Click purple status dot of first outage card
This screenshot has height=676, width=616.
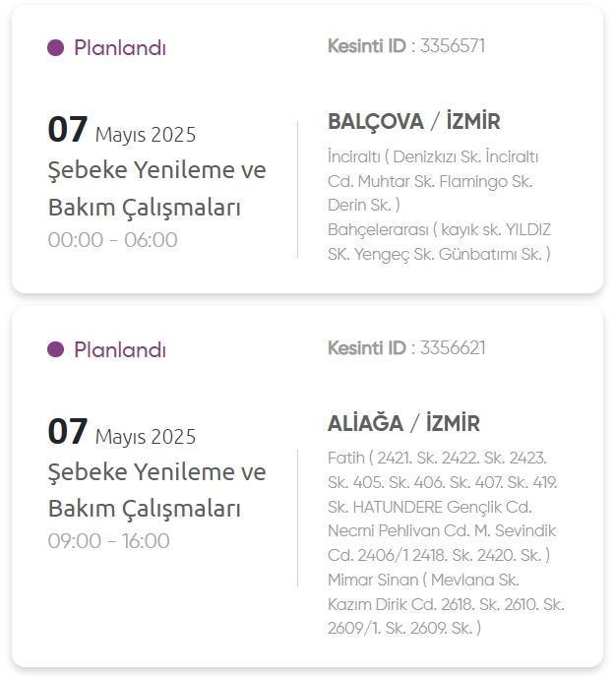(x=56, y=47)
